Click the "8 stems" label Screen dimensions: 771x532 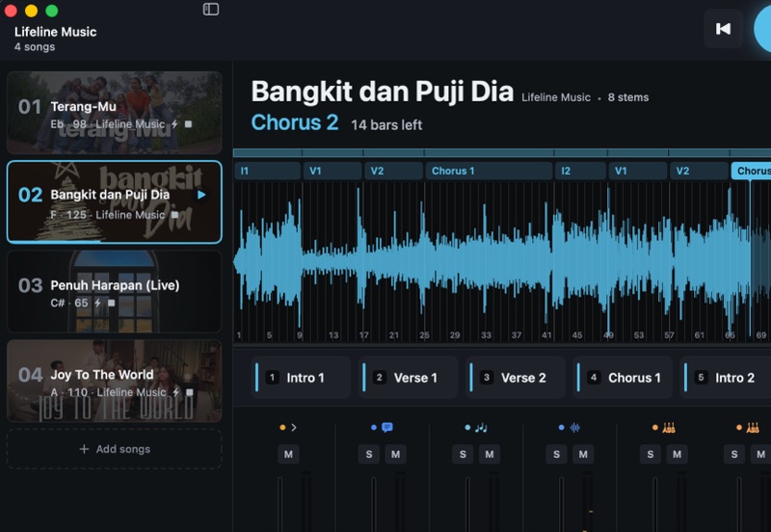[628, 97]
